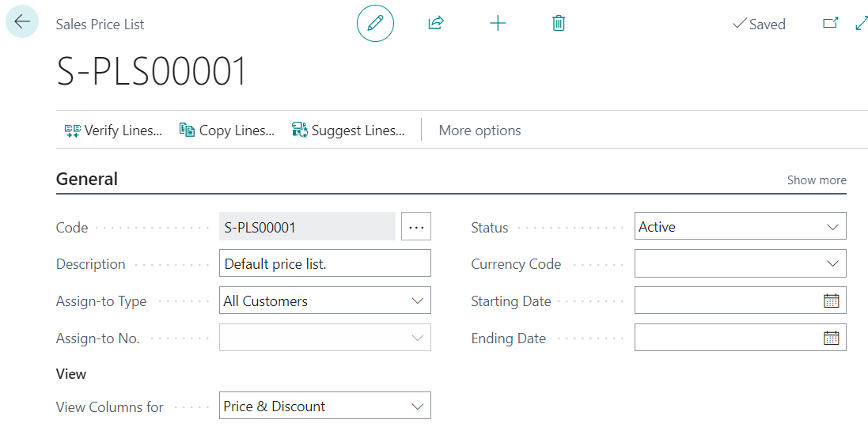Open View Columns for dropdown
868x431 pixels.
point(417,406)
